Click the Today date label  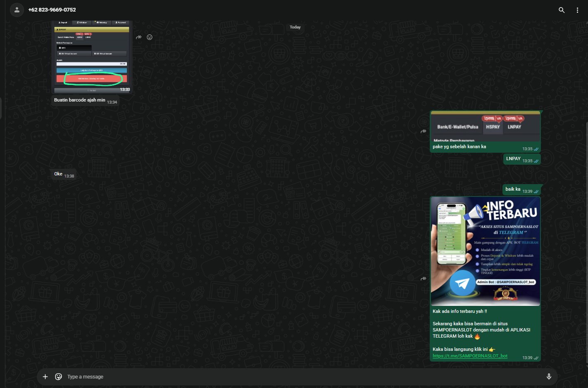pos(295,27)
